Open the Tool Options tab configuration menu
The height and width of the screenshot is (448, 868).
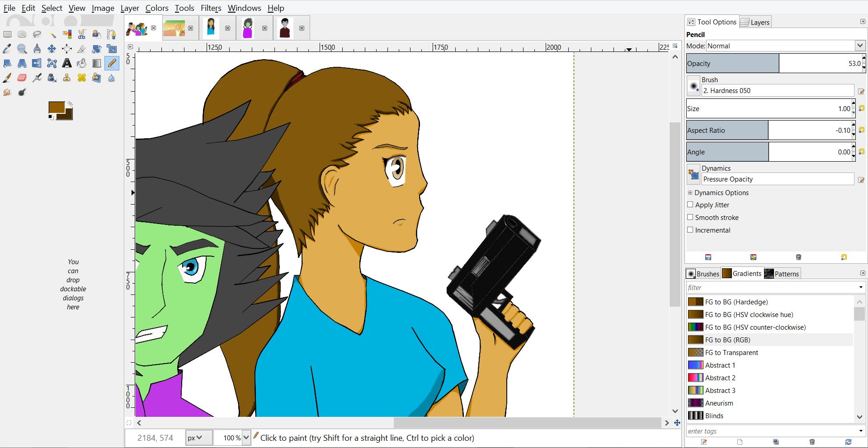[x=863, y=22]
